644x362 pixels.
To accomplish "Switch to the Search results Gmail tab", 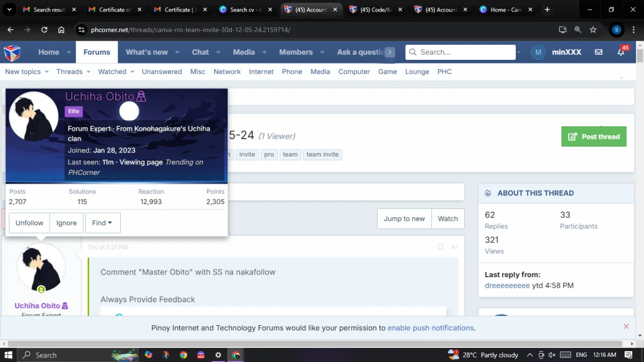I will pyautogui.click(x=49, y=10).
